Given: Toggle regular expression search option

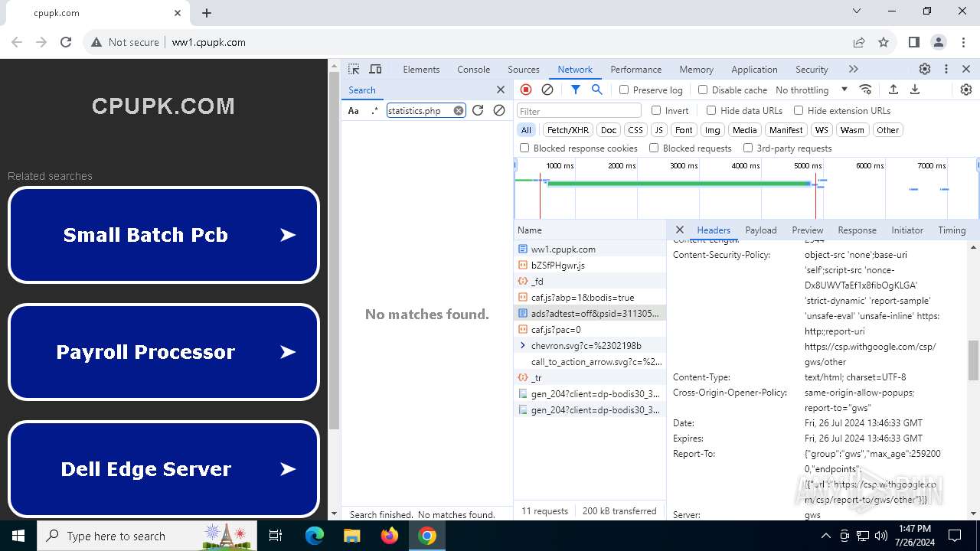Looking at the screenshot, I should [375, 110].
